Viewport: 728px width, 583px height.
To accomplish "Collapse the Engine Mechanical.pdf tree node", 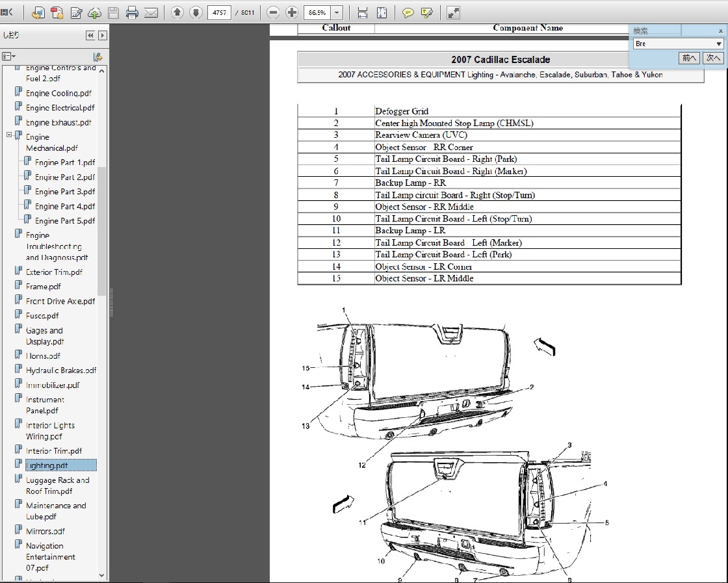I will click(9, 135).
